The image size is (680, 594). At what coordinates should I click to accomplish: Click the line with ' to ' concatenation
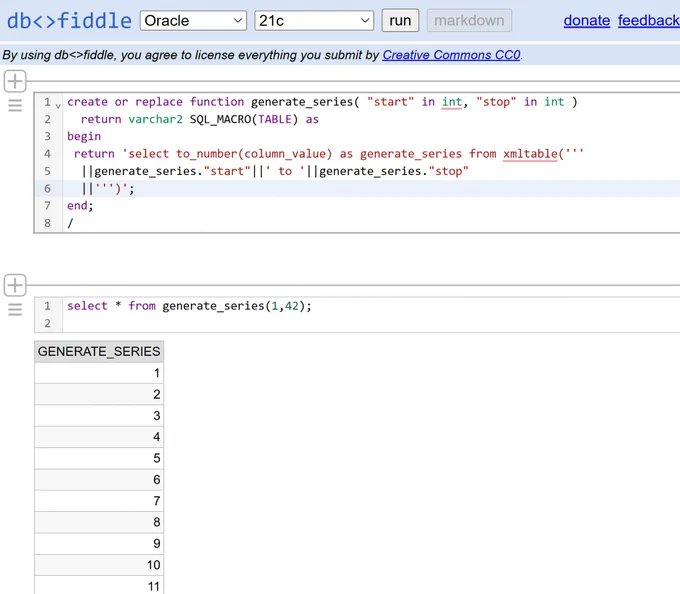tap(275, 171)
